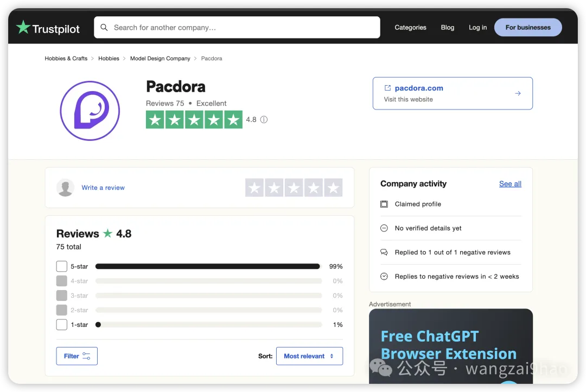Click the 5-star rating bar
The image size is (586, 392).
point(208,266)
